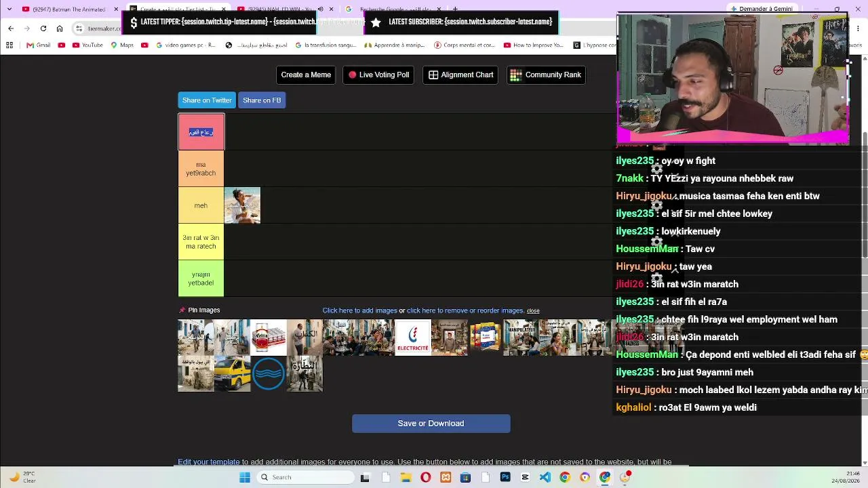Screen dimensions: 868x488
Task: Open Microsoft Store from the taskbar
Action: tap(465, 477)
